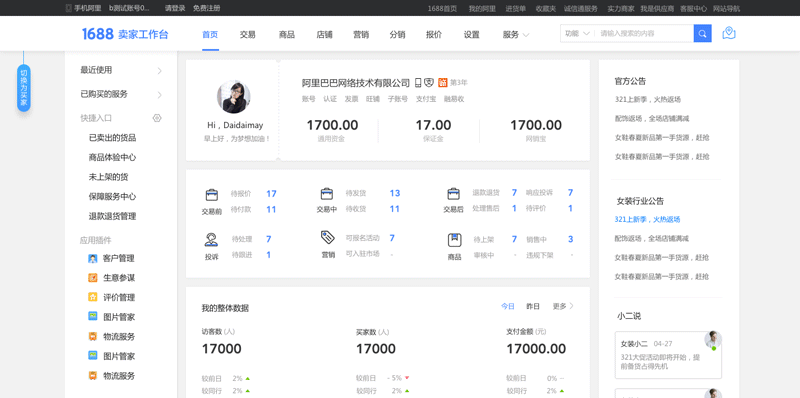Click the 商品 box icon
This screenshot has width=800, height=398.
click(x=454, y=240)
